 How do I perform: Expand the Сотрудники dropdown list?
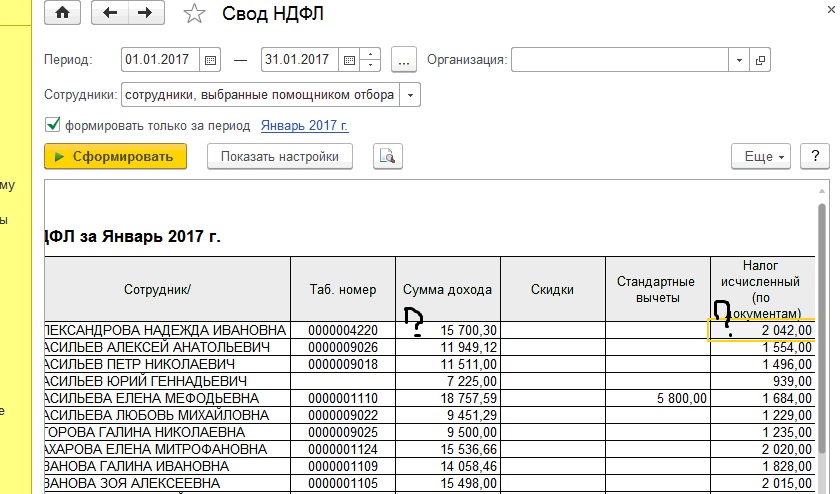click(x=410, y=95)
